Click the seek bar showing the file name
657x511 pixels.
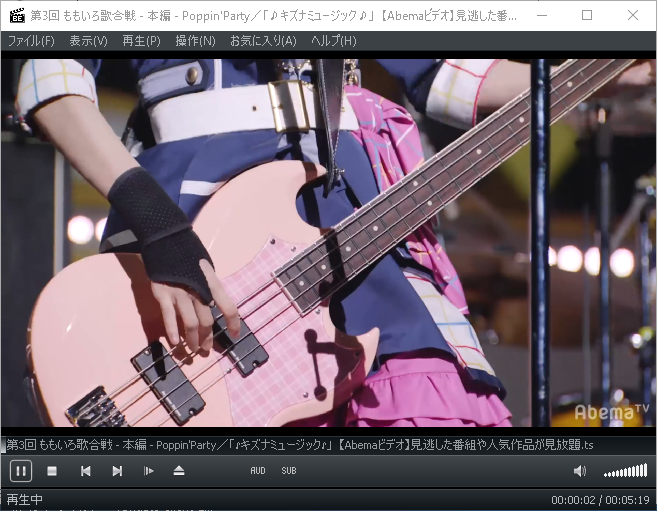[x=328, y=445]
